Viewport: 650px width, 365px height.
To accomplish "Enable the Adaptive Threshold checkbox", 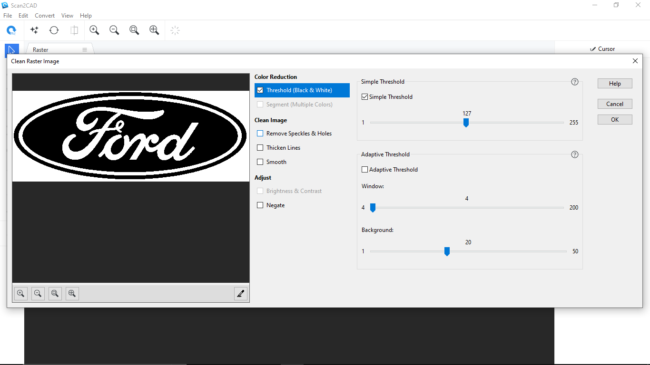I will click(x=364, y=170).
